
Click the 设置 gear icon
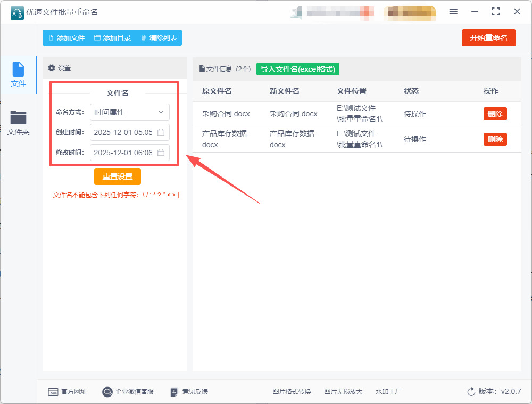(x=52, y=68)
